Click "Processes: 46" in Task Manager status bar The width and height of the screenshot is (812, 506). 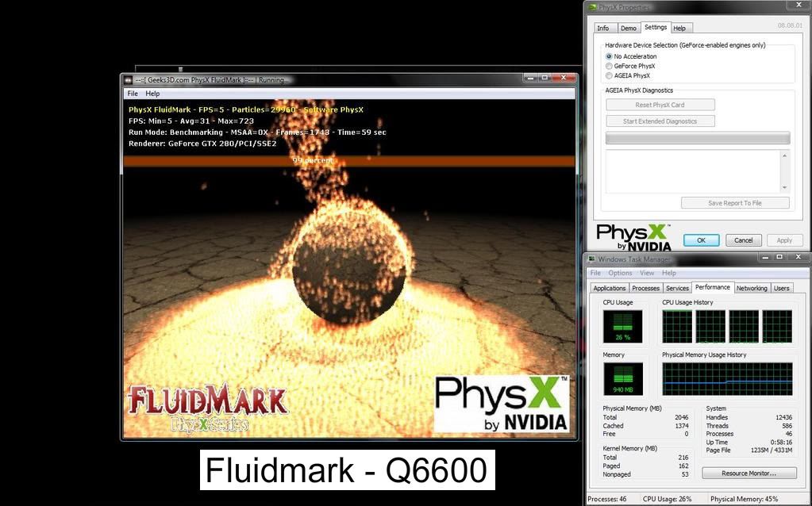(x=607, y=500)
